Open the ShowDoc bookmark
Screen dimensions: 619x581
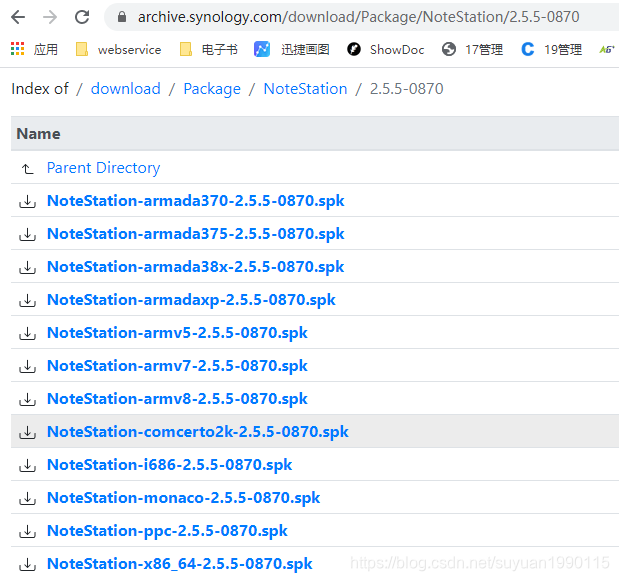(386, 49)
